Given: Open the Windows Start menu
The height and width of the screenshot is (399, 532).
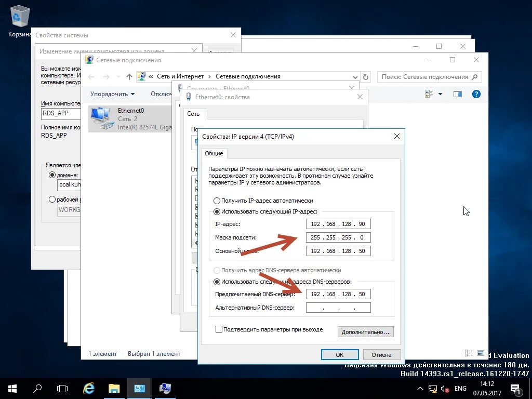Looking at the screenshot, I should (x=12, y=389).
